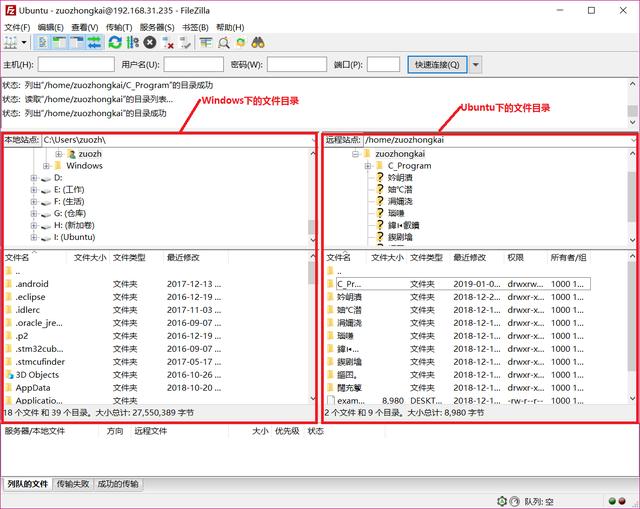Switch to 传输失败 tab

coord(73,484)
